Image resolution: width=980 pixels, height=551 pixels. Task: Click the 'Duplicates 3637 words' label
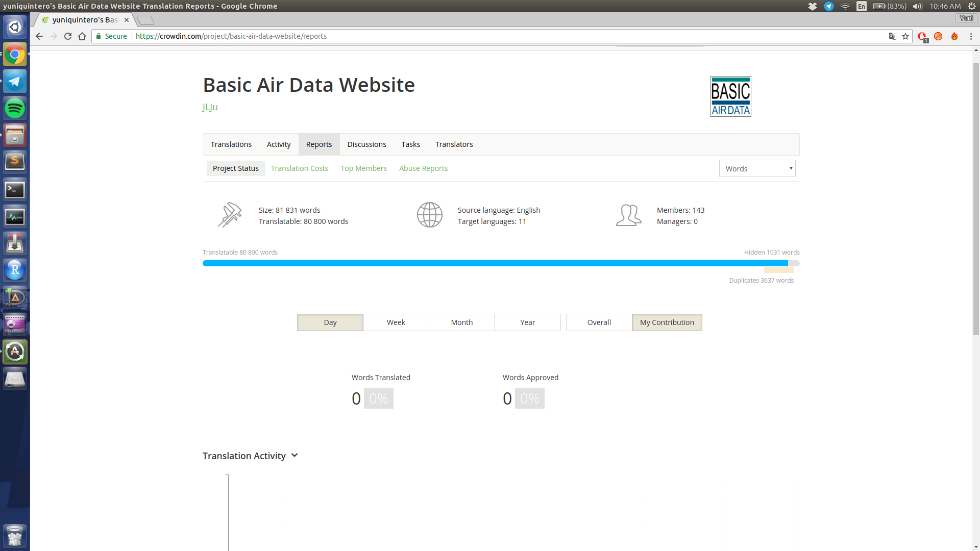coord(761,281)
